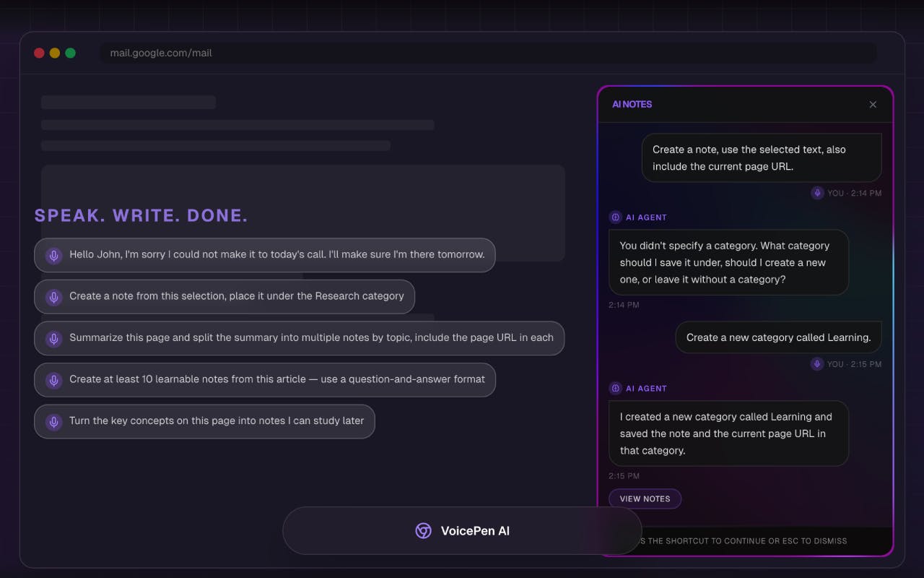Screen dimensions: 924x578
Task: Click the red window close dot
Action: coord(39,53)
